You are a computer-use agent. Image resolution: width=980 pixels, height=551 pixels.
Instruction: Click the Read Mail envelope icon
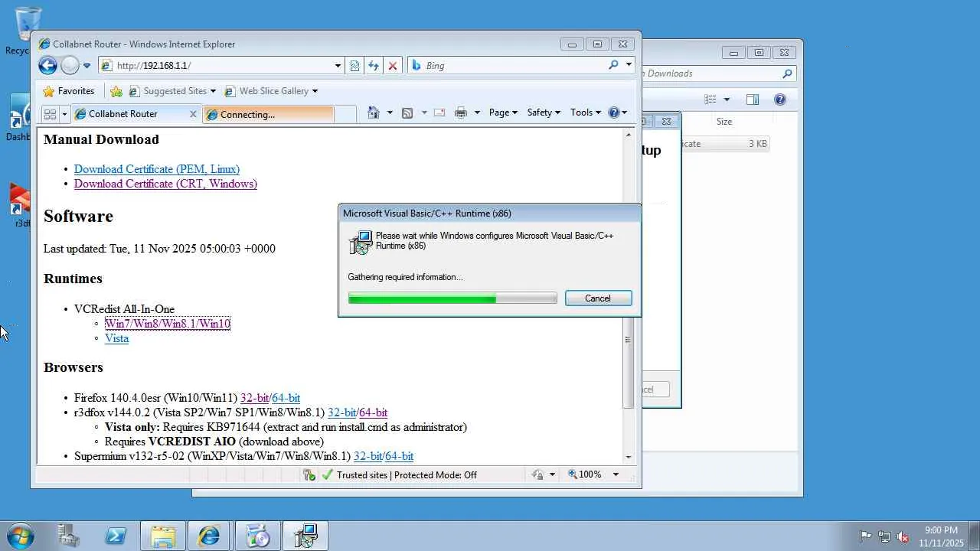tap(439, 112)
